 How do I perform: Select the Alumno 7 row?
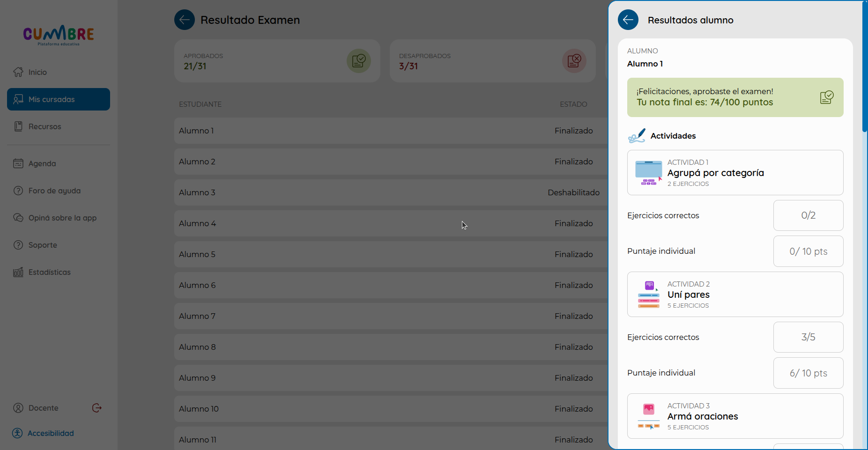point(391,316)
